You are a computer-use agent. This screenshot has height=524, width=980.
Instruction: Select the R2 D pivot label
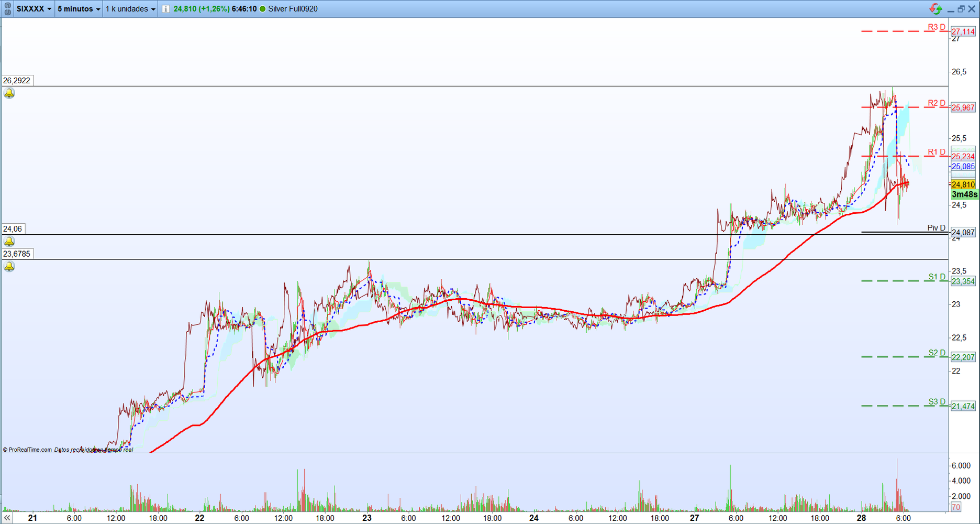pyautogui.click(x=937, y=103)
